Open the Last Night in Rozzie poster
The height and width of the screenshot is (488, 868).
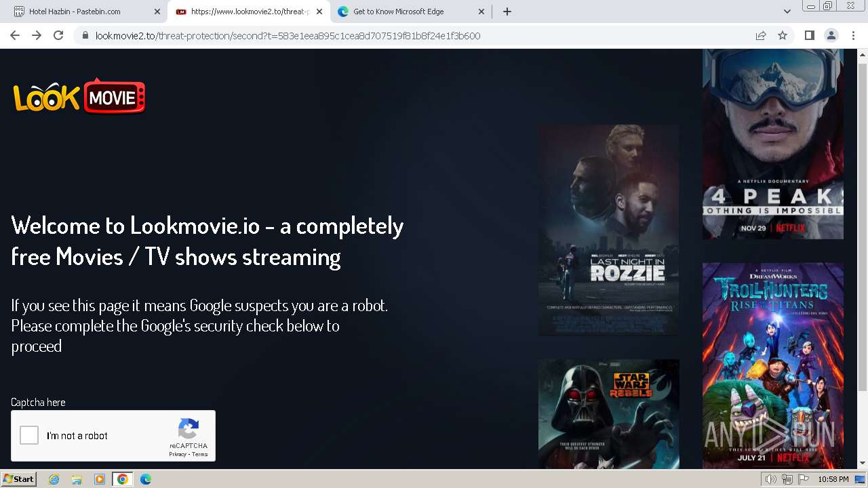click(x=608, y=230)
